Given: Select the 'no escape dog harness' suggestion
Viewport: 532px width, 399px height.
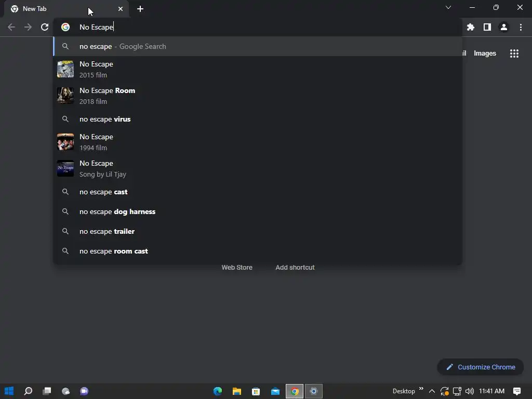Looking at the screenshot, I should point(258,211).
